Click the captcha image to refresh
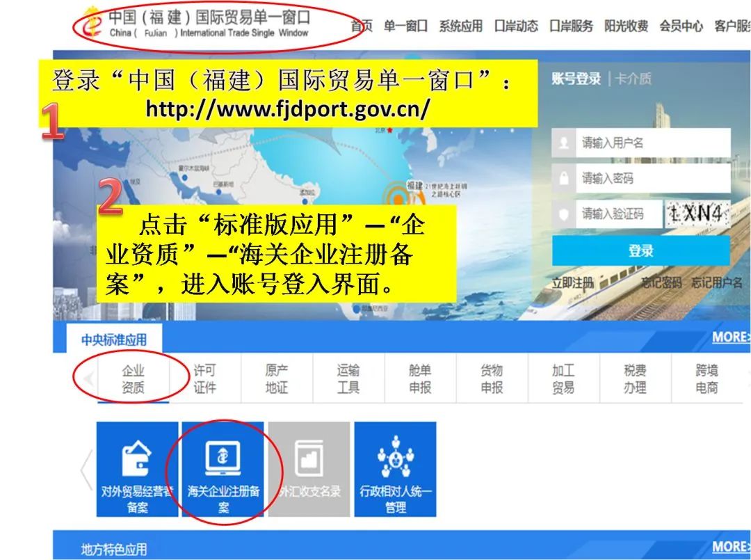The image size is (751, 560). pyautogui.click(x=697, y=214)
